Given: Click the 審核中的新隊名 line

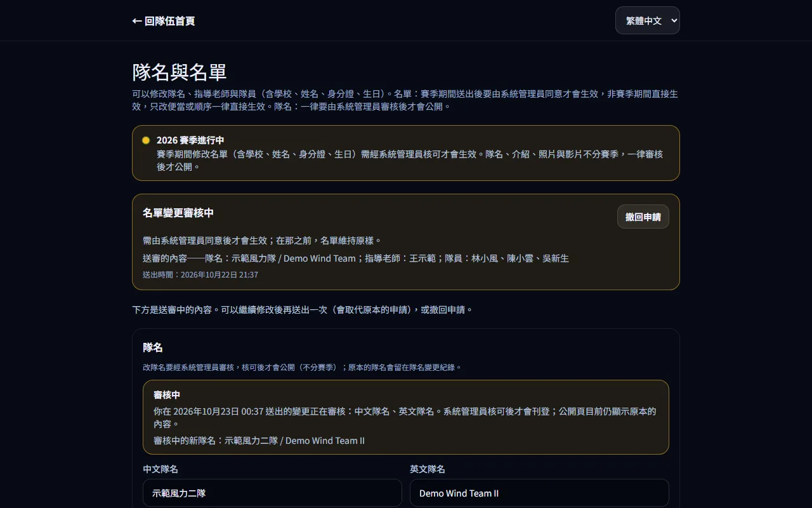Looking at the screenshot, I should [259, 441].
